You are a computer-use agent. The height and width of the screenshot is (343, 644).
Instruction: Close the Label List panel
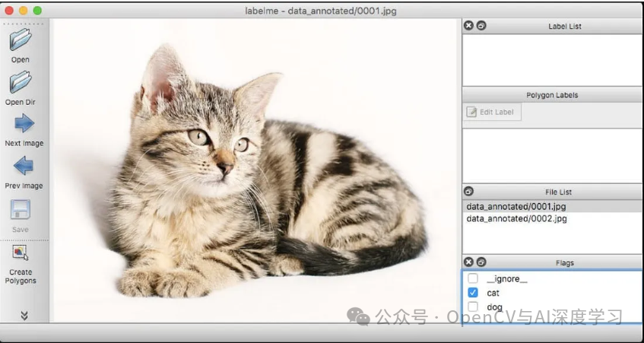[x=468, y=25]
